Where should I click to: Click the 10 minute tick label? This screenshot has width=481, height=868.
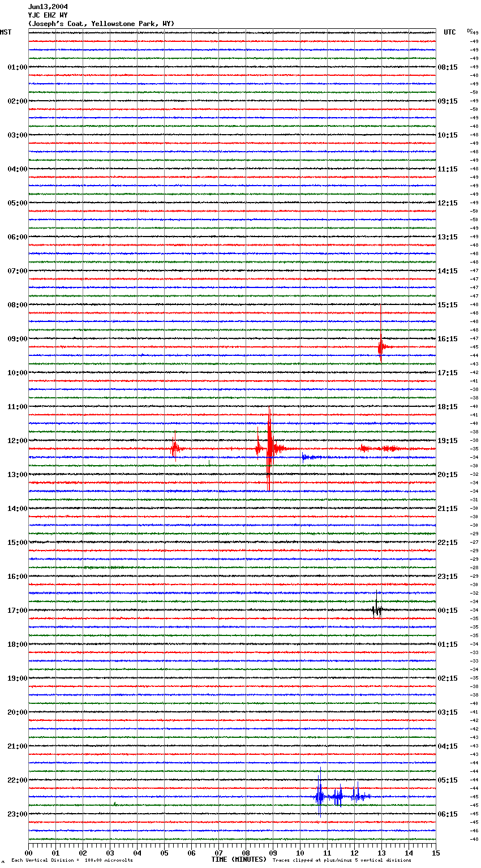(300, 853)
